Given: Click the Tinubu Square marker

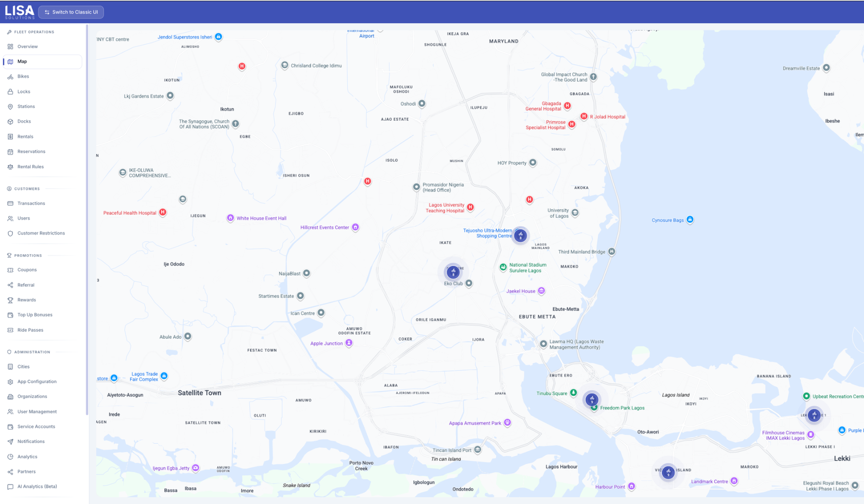Looking at the screenshot, I should (573, 393).
